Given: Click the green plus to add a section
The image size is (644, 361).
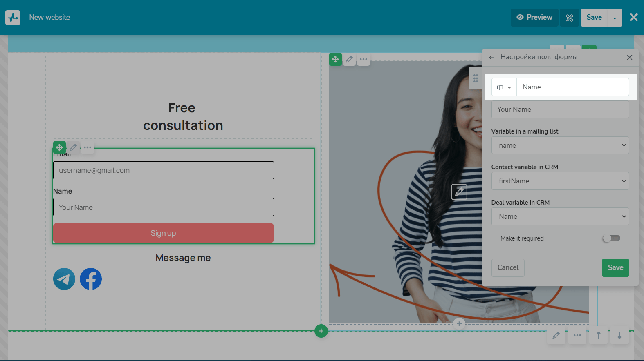Looking at the screenshot, I should (x=321, y=331).
